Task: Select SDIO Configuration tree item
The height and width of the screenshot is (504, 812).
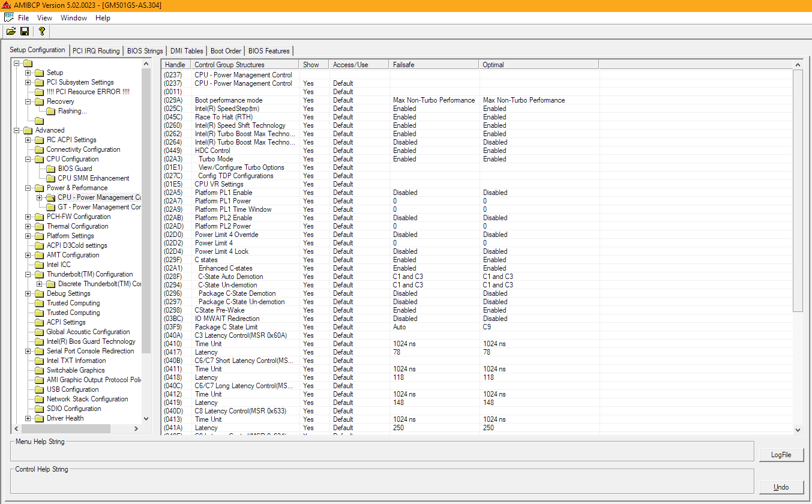Action: (74, 409)
